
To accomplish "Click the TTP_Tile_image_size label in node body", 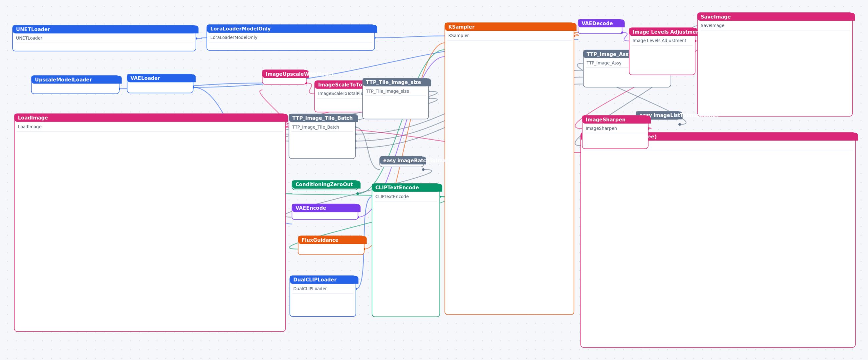I will coord(387,91).
